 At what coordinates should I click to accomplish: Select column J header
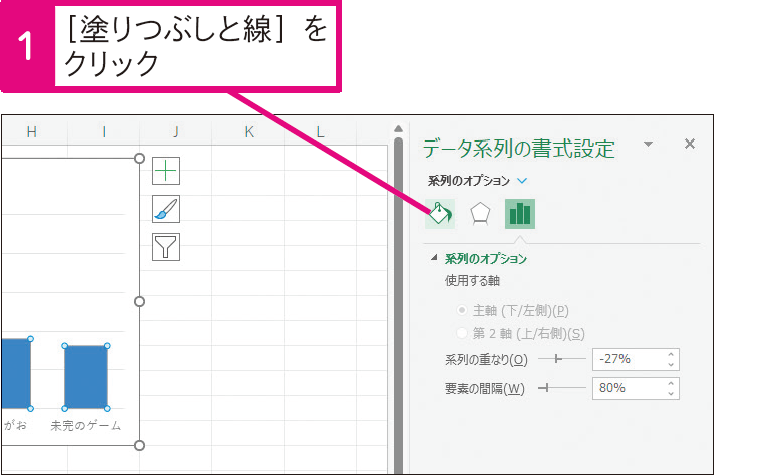[176, 131]
